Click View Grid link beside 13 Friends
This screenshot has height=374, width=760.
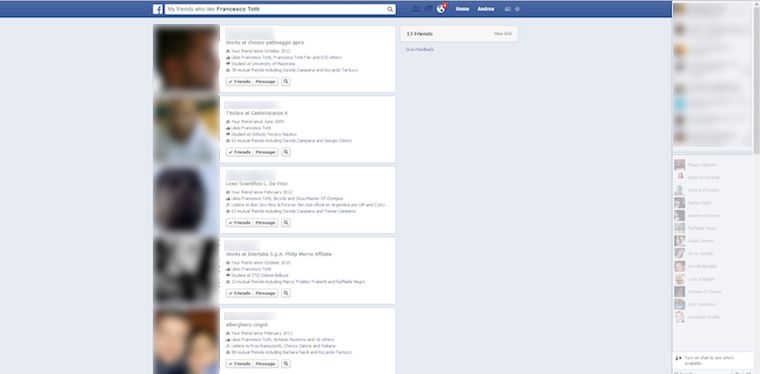click(x=502, y=34)
